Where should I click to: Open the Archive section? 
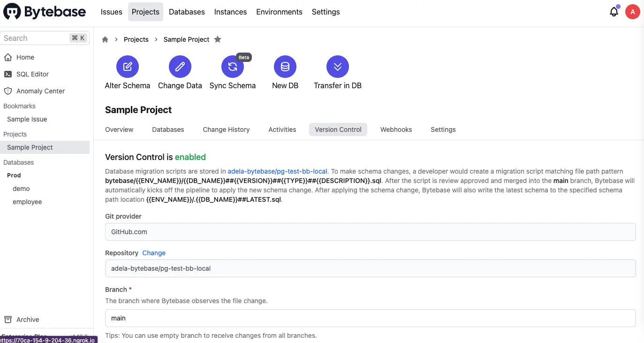pyautogui.click(x=28, y=319)
